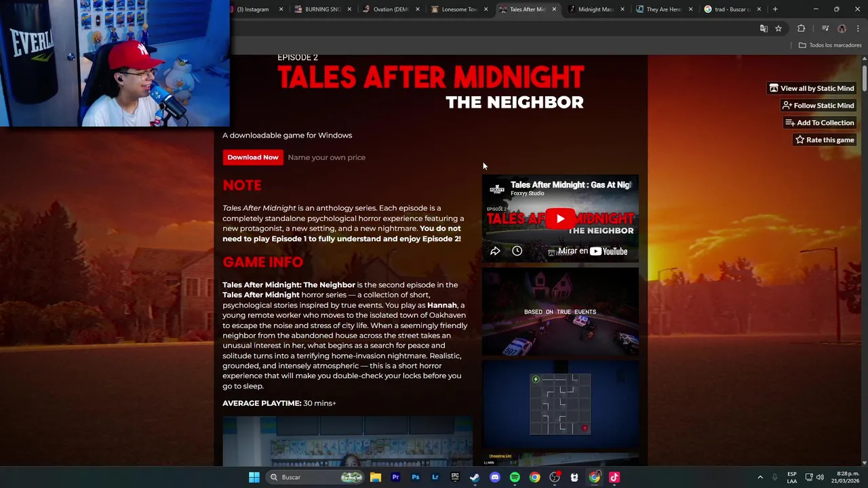
Task: Click the 'GAME INFO' heading
Action: [x=263, y=262]
